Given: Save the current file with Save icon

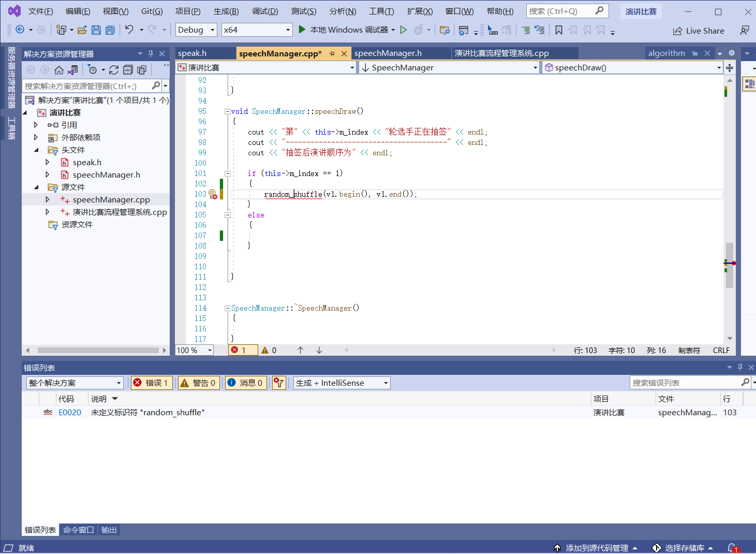Looking at the screenshot, I should pos(96,30).
